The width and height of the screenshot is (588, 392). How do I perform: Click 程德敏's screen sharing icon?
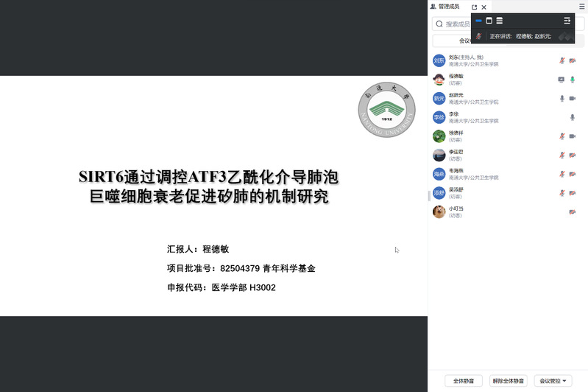pyautogui.click(x=562, y=80)
